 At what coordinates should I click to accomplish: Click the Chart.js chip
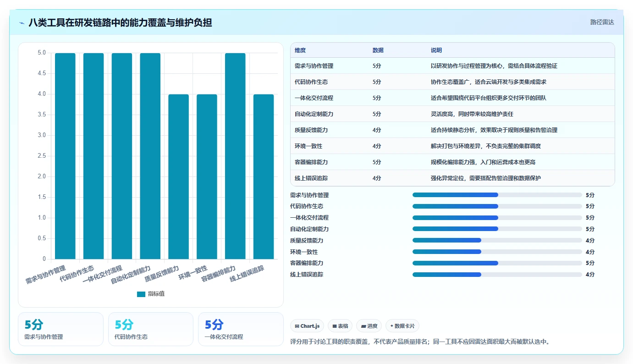click(307, 326)
